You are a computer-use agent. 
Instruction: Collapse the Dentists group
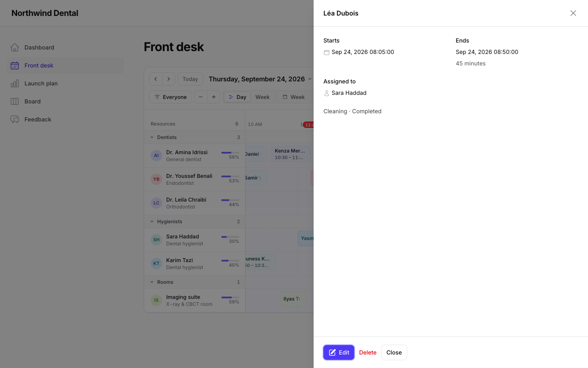click(152, 137)
